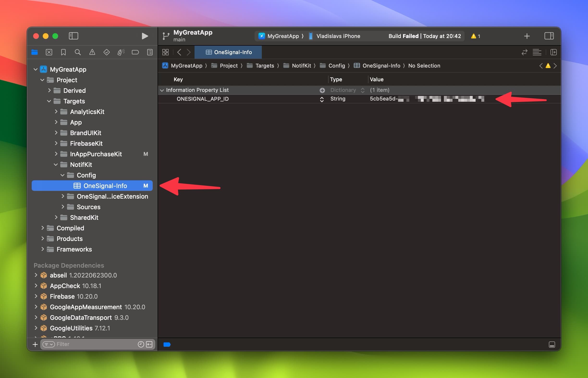Select MyGreatApp scheme in toolbar
The width and height of the screenshot is (588, 378).
[x=279, y=36]
